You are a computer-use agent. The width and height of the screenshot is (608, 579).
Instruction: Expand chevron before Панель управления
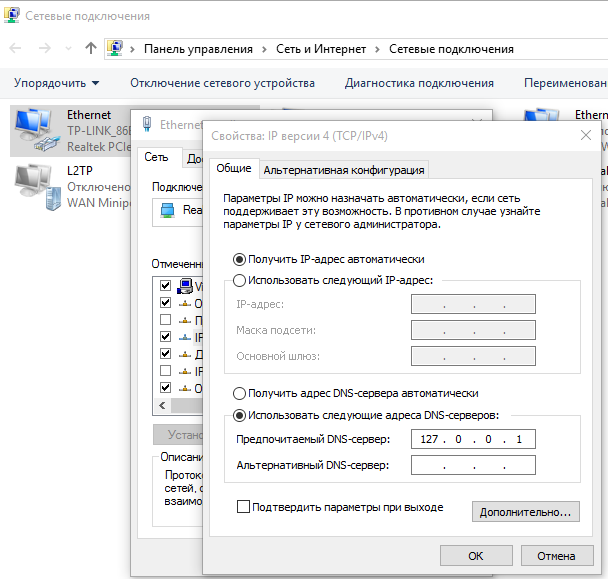132,49
